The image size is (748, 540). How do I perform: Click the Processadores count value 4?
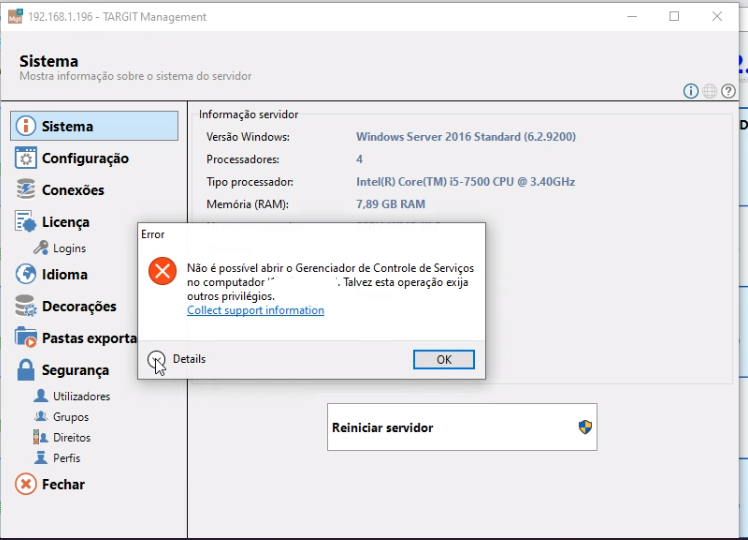pos(359,159)
